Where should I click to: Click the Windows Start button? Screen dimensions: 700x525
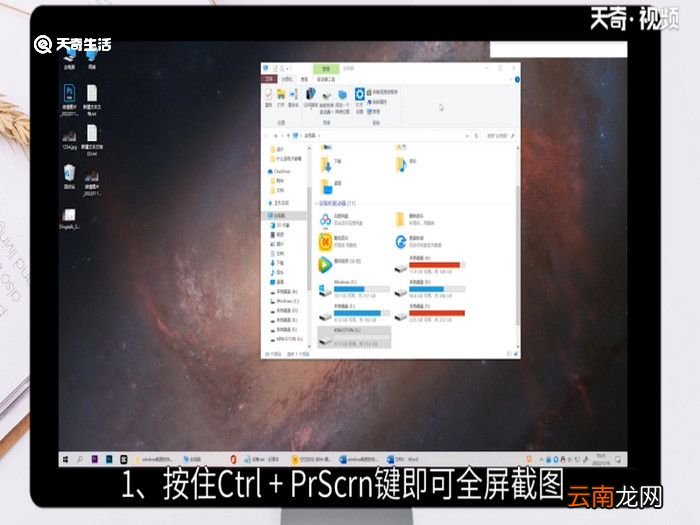tap(66, 459)
